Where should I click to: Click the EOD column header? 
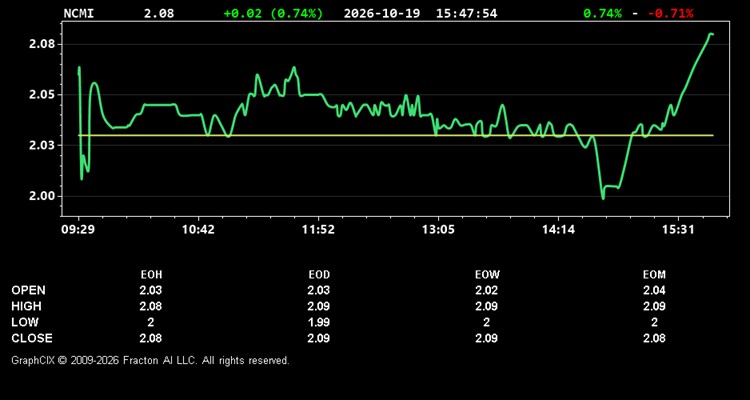pos(319,275)
